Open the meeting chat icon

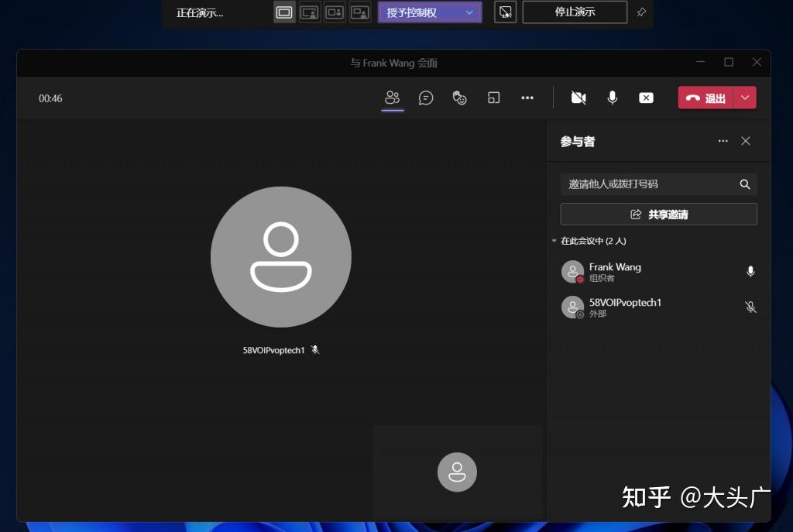(x=426, y=98)
